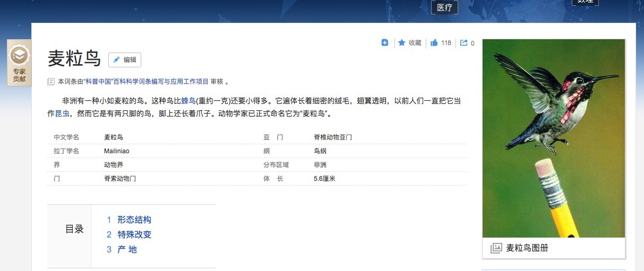
Task: Click the 拉丁学名 field label
Action: point(66,151)
